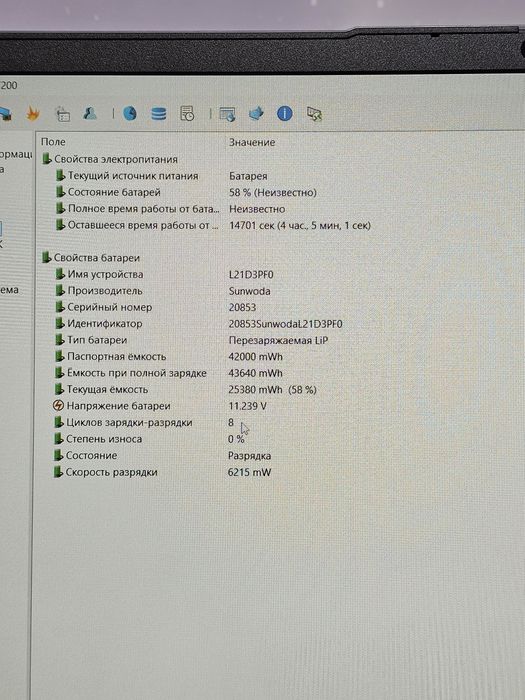Click the icon beside Текущий источник питания
The height and width of the screenshot is (700, 525).
(60, 175)
